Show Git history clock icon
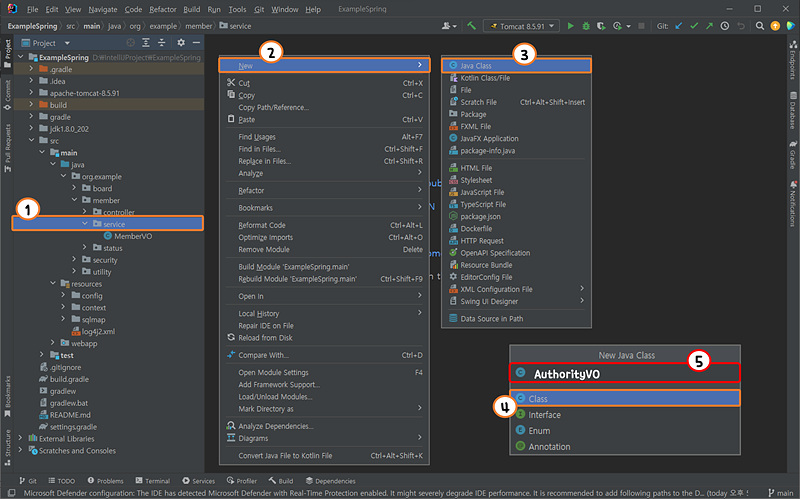The height and width of the screenshot is (499, 800). click(x=724, y=26)
